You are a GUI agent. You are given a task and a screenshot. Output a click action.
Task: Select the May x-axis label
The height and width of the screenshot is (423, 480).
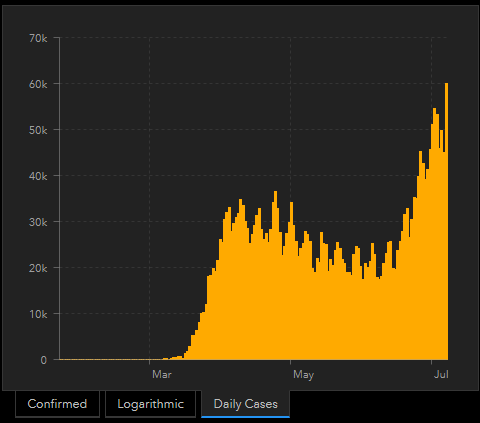(x=303, y=375)
